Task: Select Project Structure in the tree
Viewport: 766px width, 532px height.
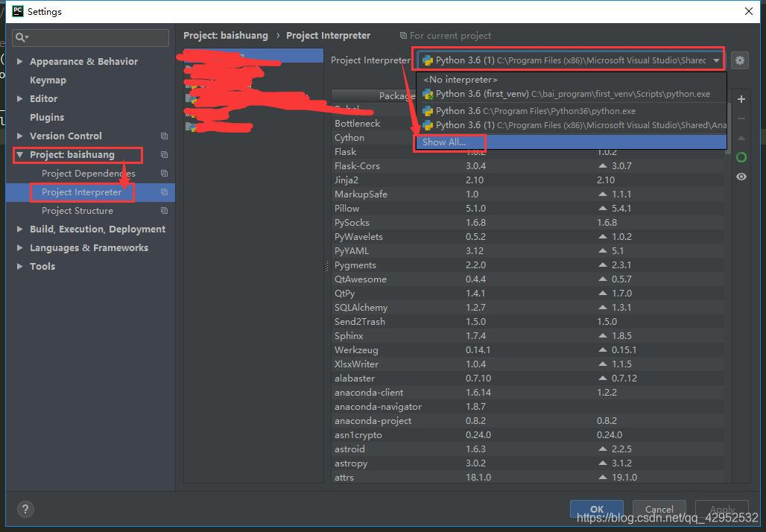Action: click(77, 211)
